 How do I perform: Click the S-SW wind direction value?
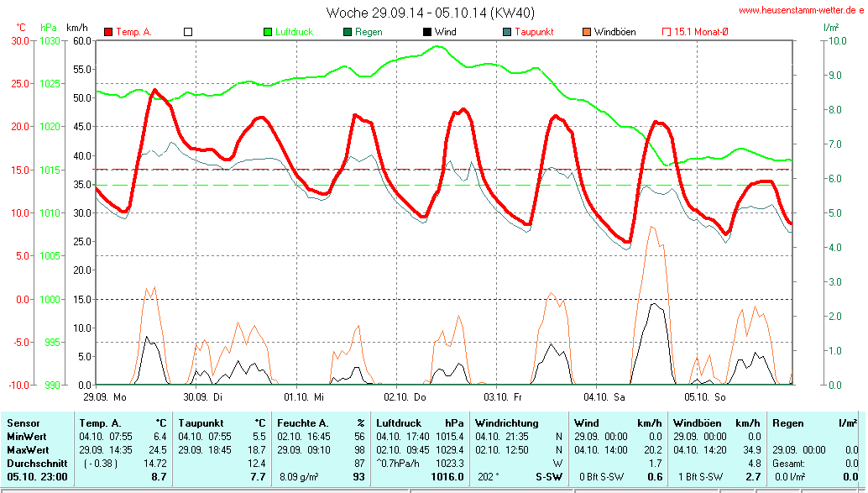pos(548,477)
